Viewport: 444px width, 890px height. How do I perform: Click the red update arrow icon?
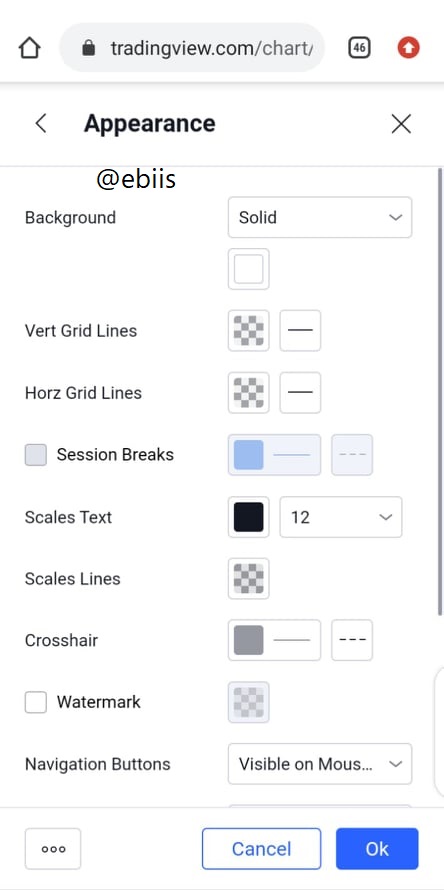pyautogui.click(x=408, y=48)
